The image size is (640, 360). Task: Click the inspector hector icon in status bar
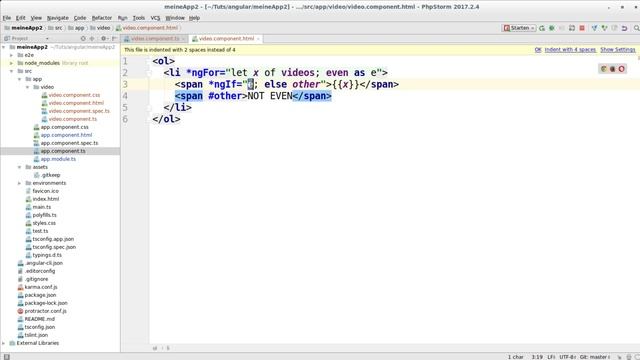point(629,357)
